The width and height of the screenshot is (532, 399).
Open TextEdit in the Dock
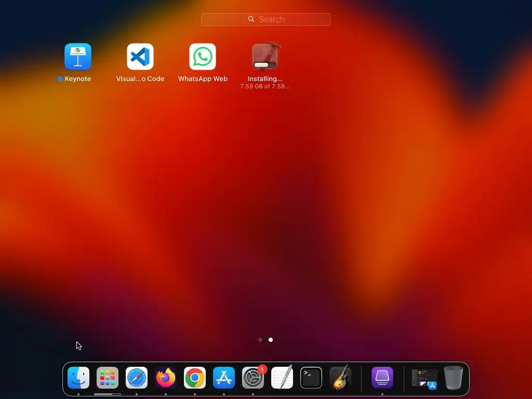[x=282, y=377]
